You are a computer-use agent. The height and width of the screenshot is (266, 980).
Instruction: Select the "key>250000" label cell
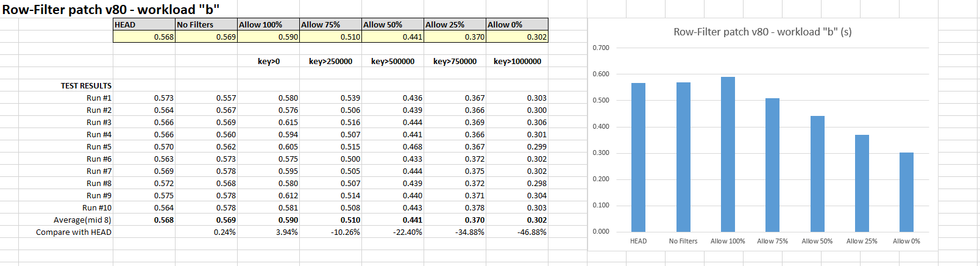coord(330,61)
